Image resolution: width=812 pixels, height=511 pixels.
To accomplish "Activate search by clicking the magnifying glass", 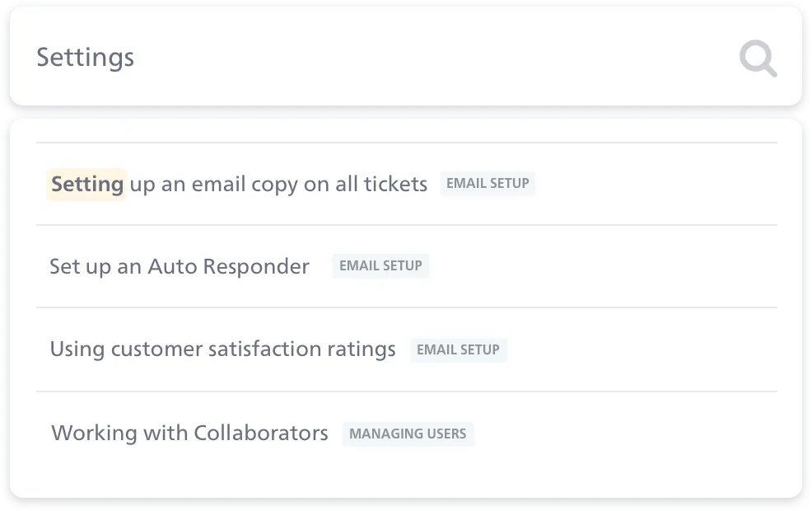I will point(757,58).
